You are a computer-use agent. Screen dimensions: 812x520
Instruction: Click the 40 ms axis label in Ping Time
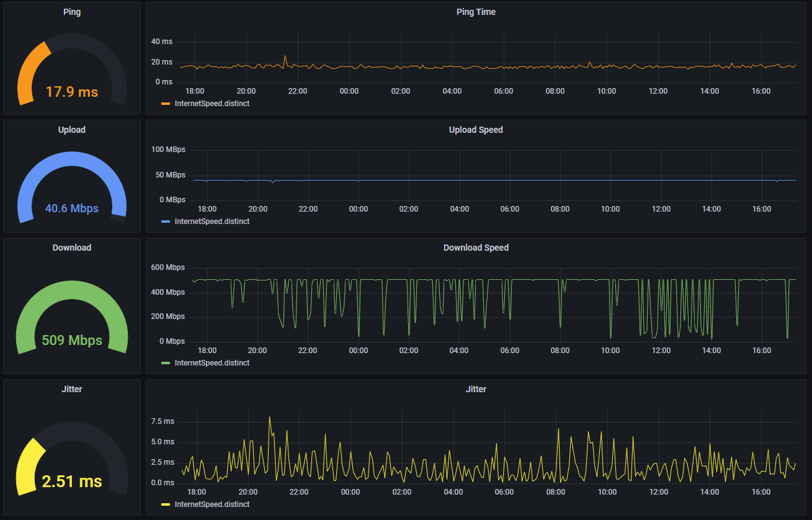[162, 42]
